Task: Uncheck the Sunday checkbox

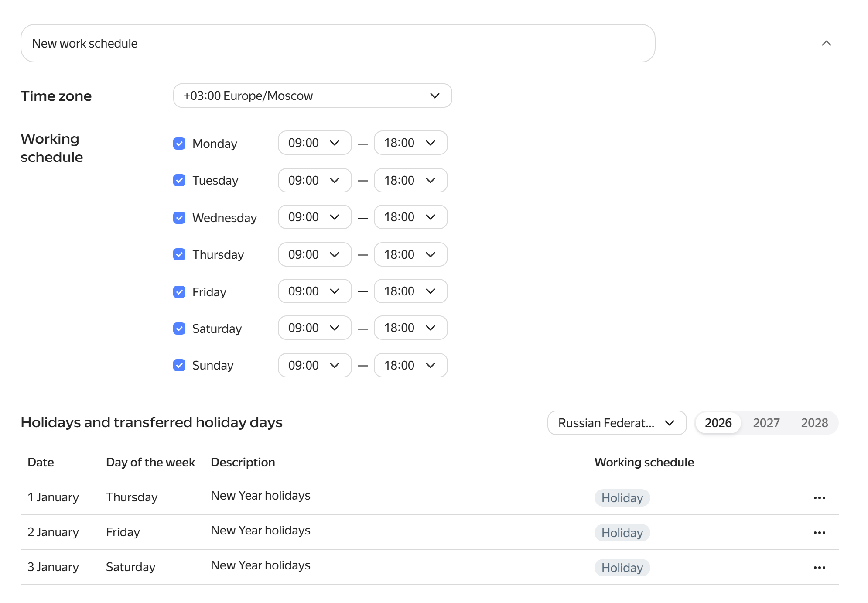Action: pos(179,365)
